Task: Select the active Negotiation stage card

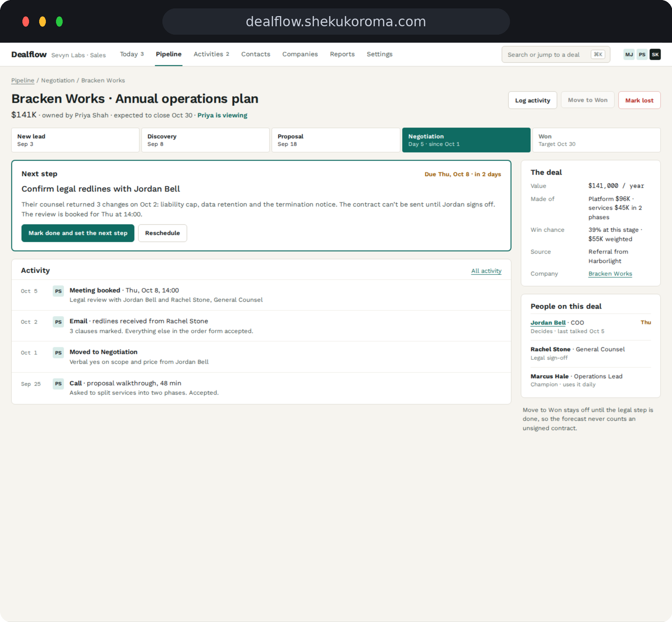Action: [x=466, y=140]
